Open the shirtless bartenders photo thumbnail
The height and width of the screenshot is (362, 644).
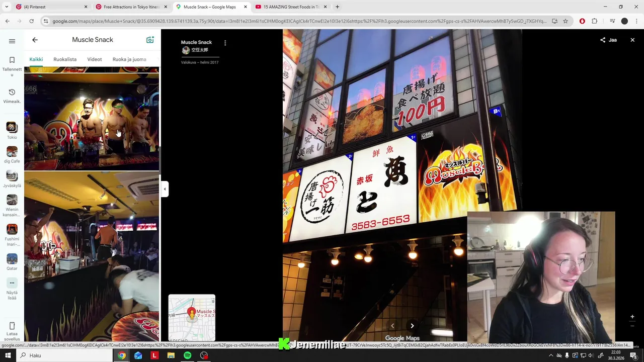pos(92,122)
